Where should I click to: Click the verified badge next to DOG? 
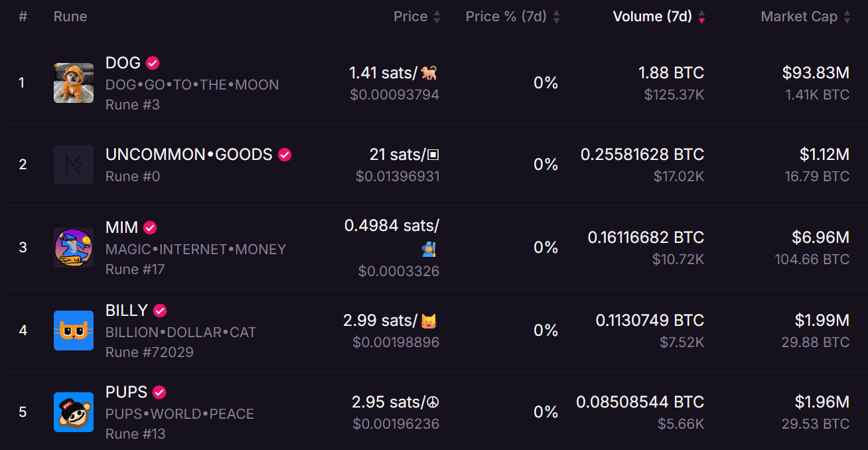click(153, 63)
